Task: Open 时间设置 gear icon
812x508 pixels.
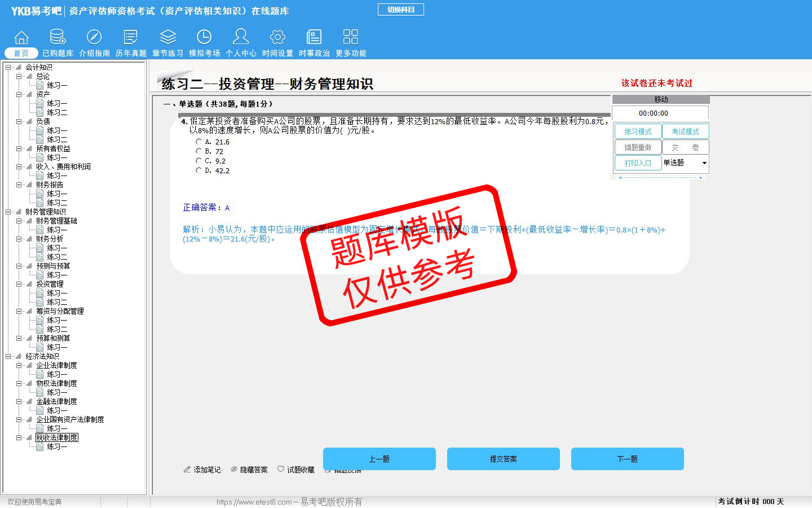Action: coord(277,38)
